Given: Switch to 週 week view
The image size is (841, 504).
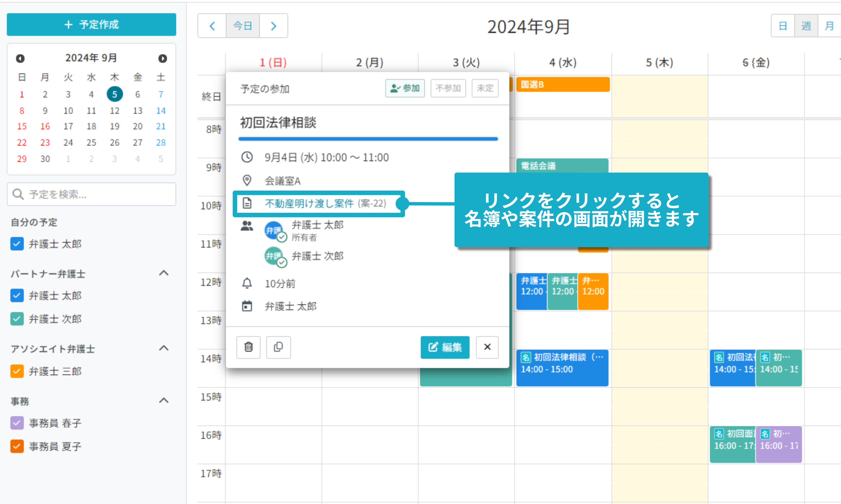Looking at the screenshot, I should point(806,26).
